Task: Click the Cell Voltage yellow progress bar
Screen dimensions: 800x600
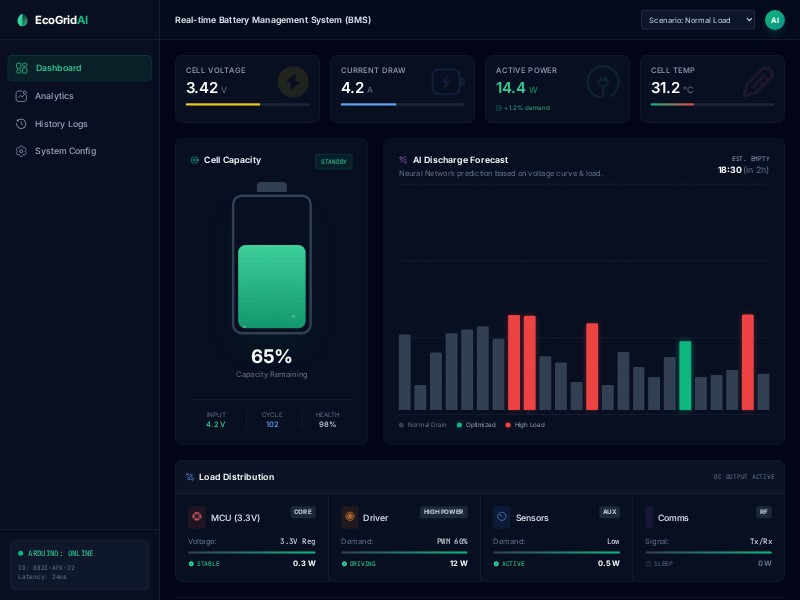Action: coord(223,104)
